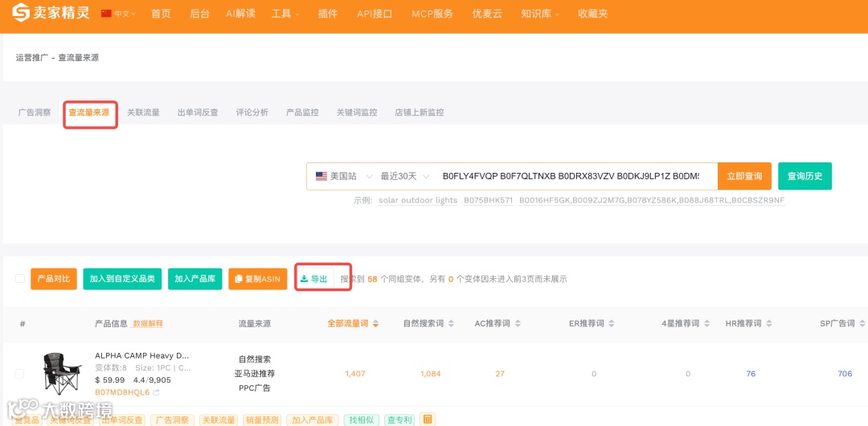The height and width of the screenshot is (426, 868).
Task: Go to 首页 in top navigation
Action: [161, 14]
